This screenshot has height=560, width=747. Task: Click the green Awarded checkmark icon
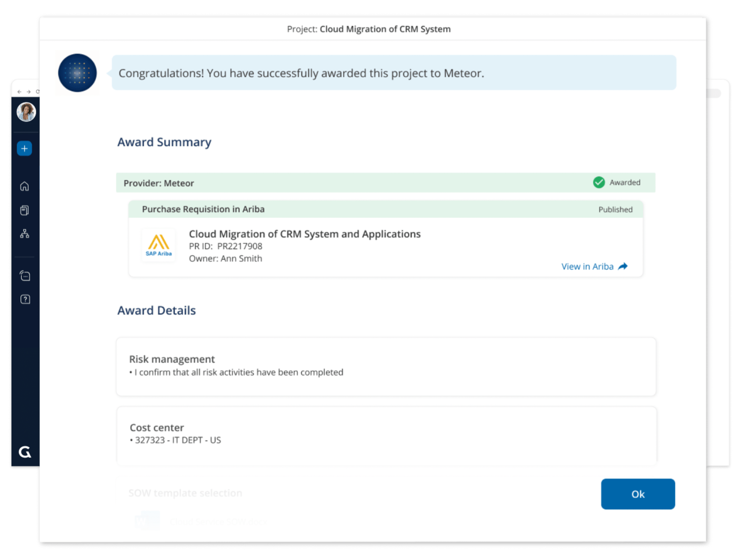[x=599, y=182]
